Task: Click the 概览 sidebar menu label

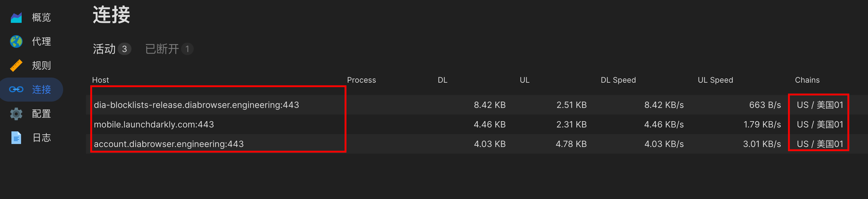Action: [x=41, y=17]
